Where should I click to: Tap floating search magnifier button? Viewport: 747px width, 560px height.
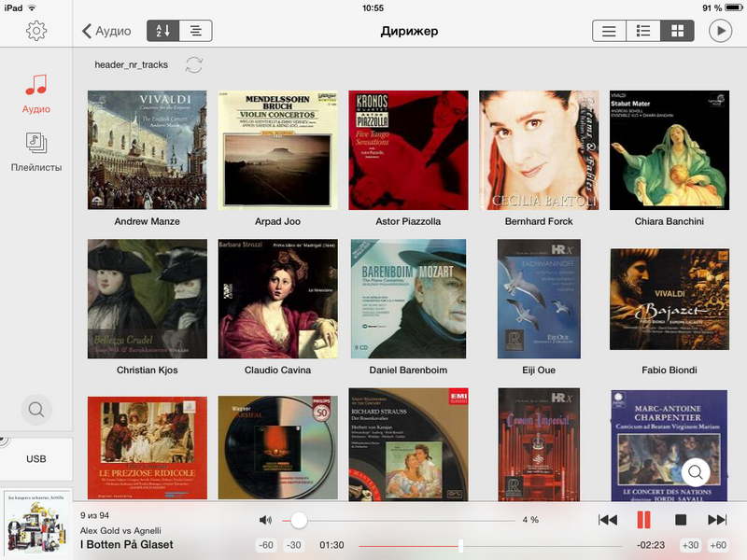pos(696,472)
